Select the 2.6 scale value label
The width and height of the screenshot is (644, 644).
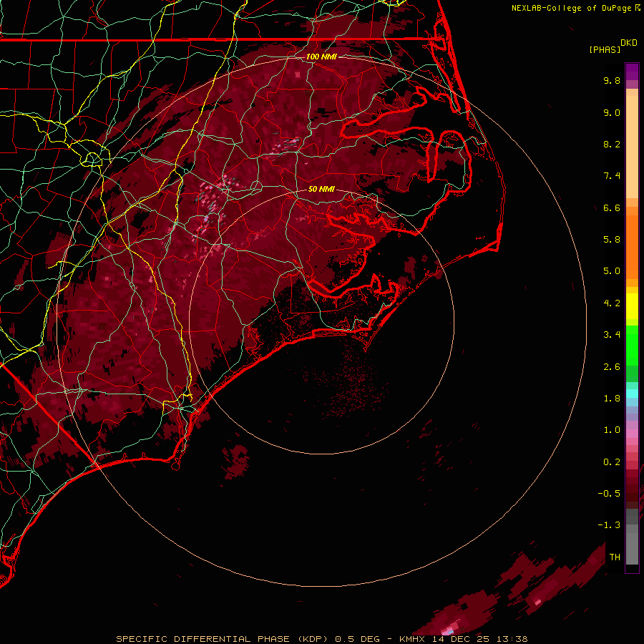tap(612, 367)
